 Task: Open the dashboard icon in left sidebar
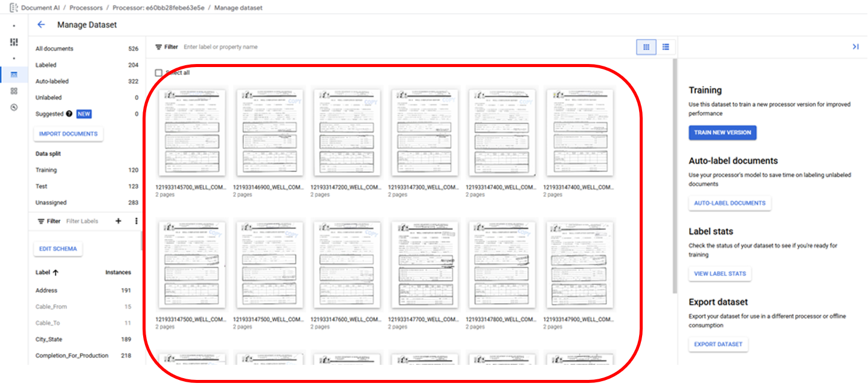[x=14, y=42]
